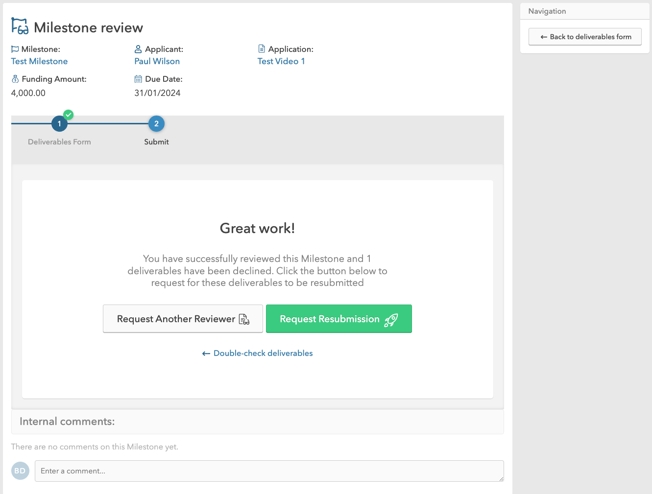Image resolution: width=652 pixels, height=494 pixels.
Task: Click the reviewer icon on Request Another Reviewer
Action: 244,320
